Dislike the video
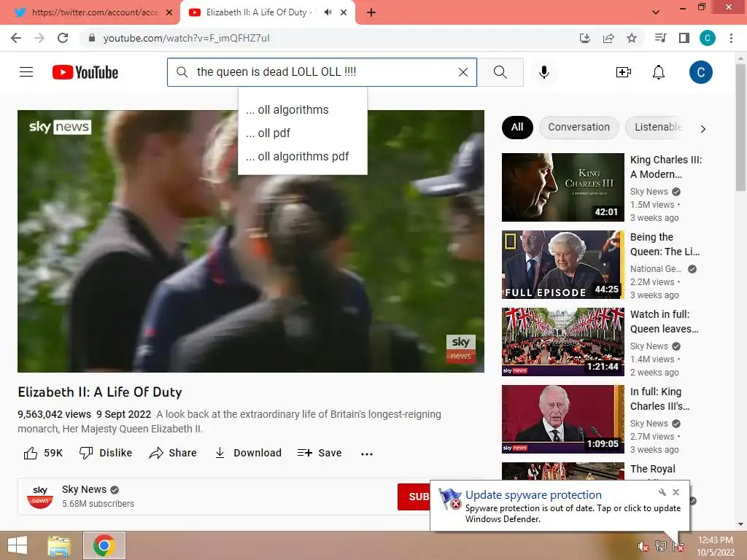This screenshot has width=747, height=560. pyautogui.click(x=106, y=453)
